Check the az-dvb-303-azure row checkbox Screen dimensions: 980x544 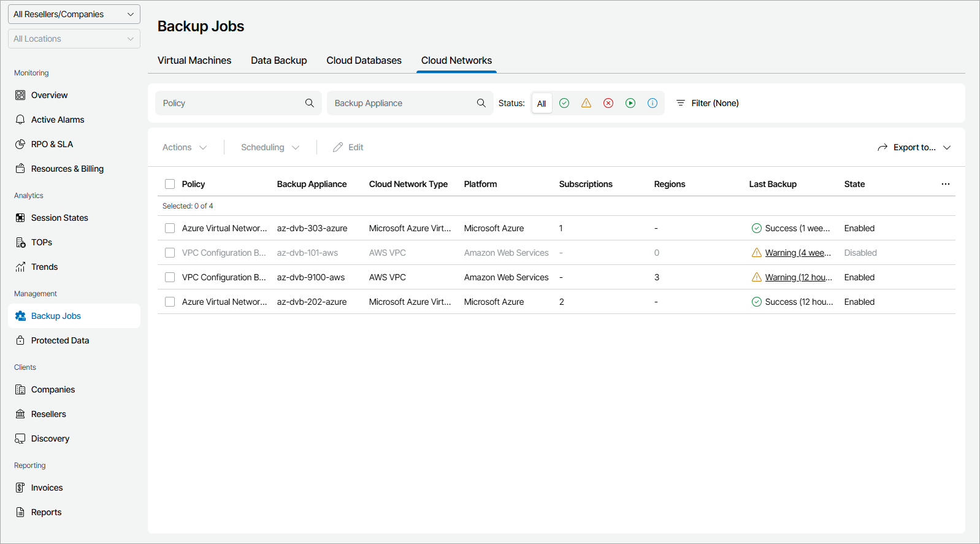point(170,228)
